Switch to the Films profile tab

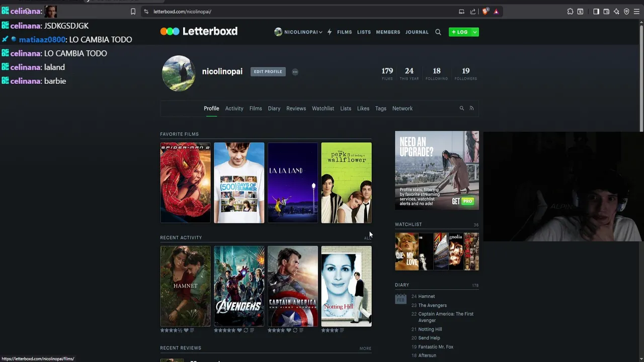pos(256,108)
